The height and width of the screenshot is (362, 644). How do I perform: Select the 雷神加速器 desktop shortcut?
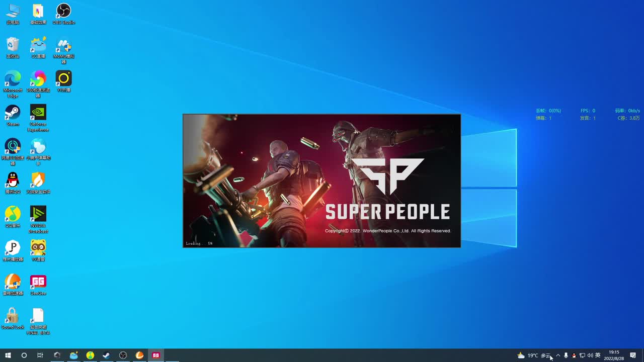[x=13, y=285]
